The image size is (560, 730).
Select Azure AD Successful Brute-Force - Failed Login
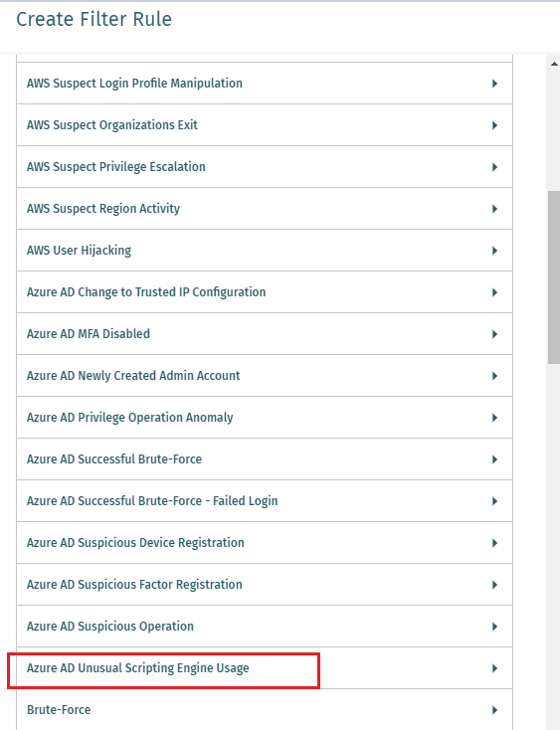coord(152,501)
